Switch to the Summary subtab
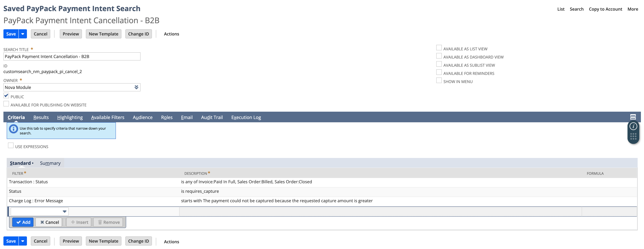 click(50, 163)
